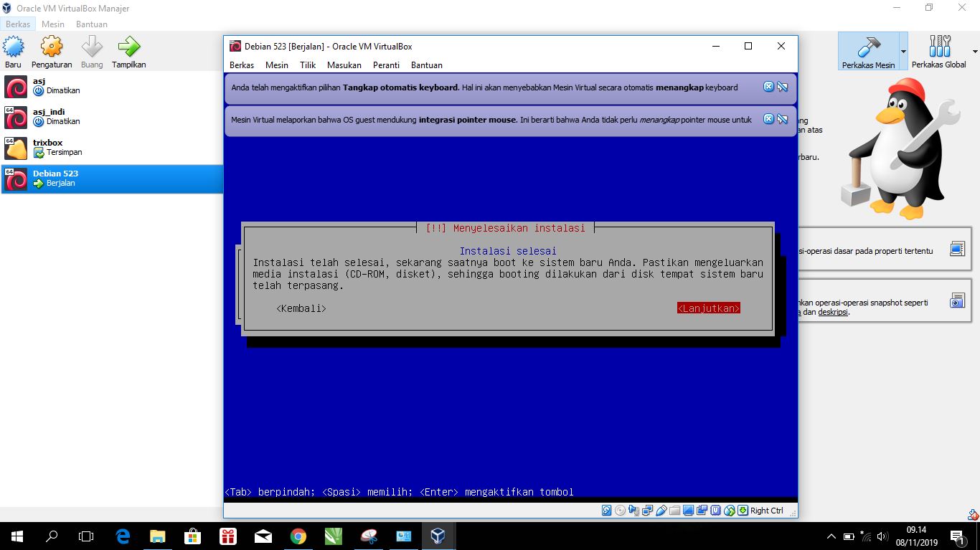Expand the Perkakas Mesin dropdown arrow

903,52
